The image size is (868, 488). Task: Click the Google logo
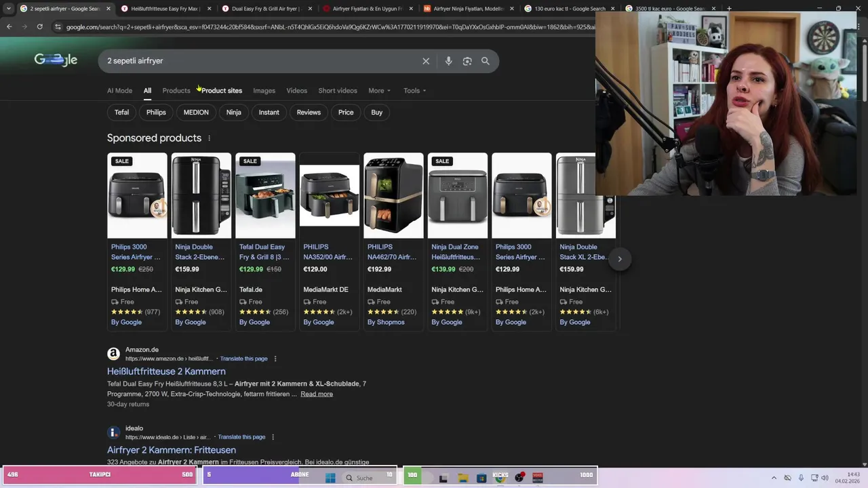56,60
